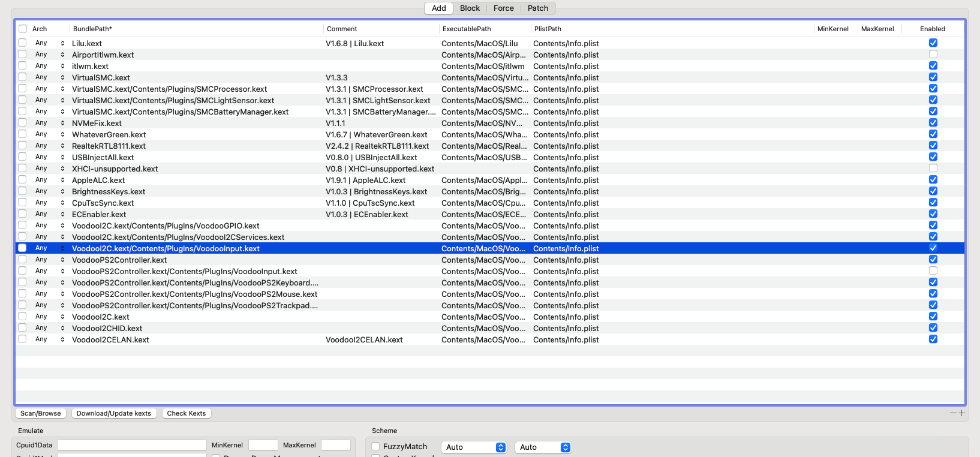980x457 pixels.
Task: Disable the WhateverGreen.kext Enabled checkbox
Action: tap(933, 134)
